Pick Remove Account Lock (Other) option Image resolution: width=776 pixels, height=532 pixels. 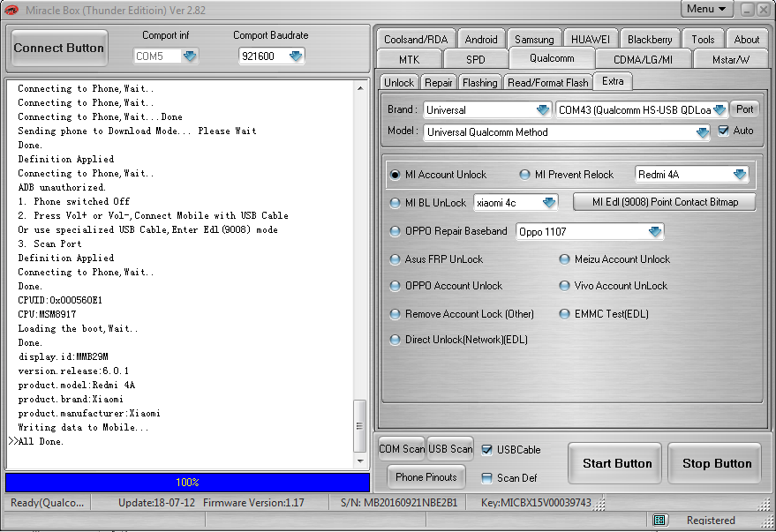(x=395, y=314)
